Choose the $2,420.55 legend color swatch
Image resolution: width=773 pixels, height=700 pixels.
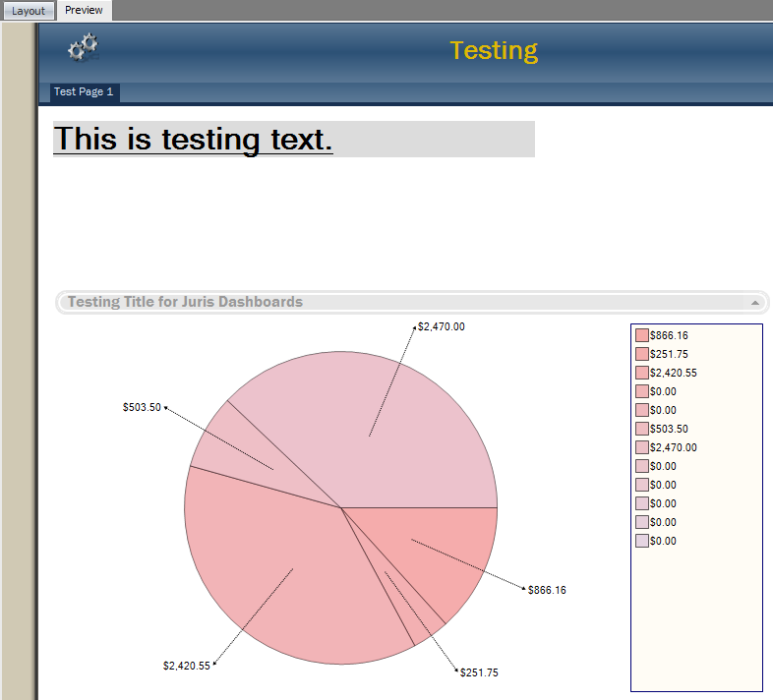coord(642,374)
